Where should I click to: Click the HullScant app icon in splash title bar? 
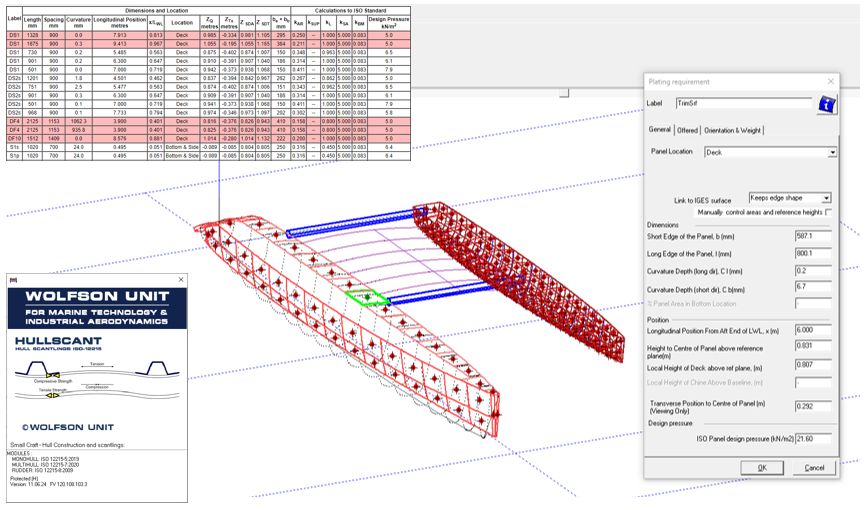click(x=13, y=281)
